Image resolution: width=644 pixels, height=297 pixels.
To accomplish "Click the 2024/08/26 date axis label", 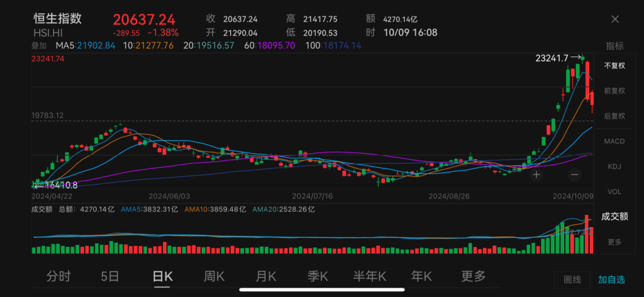I will click(x=449, y=196).
